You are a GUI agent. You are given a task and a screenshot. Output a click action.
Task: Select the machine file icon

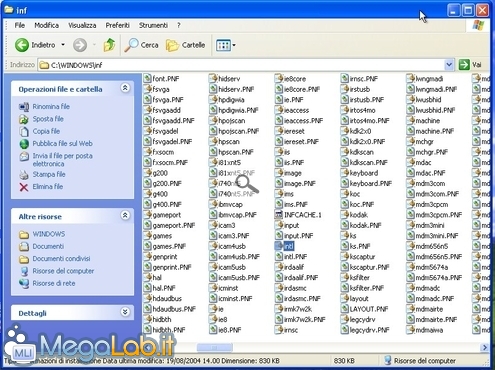point(410,121)
